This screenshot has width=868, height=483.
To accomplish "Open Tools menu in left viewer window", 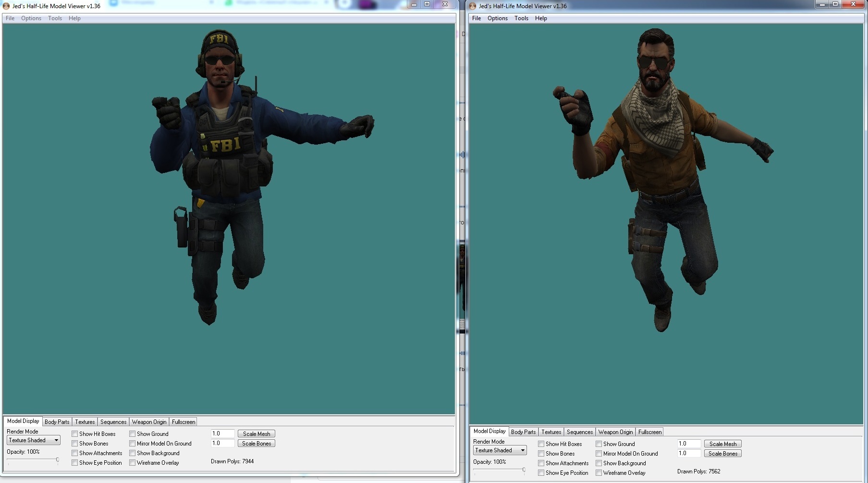I will click(55, 18).
